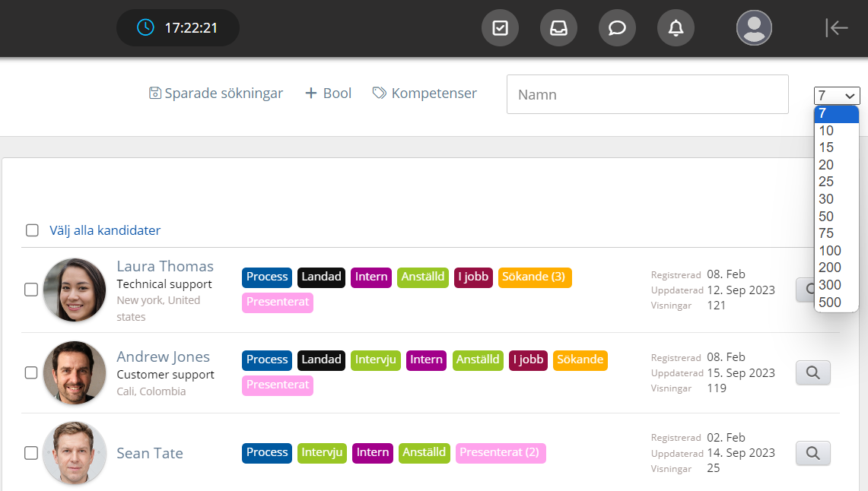This screenshot has width=868, height=491.
Task: Click the magnifier button for Andrew Jones
Action: click(x=812, y=372)
